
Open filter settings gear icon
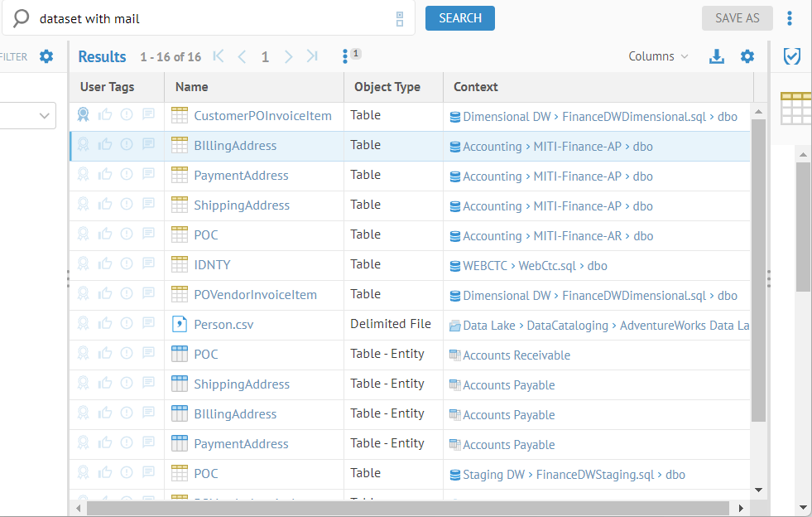coord(46,56)
